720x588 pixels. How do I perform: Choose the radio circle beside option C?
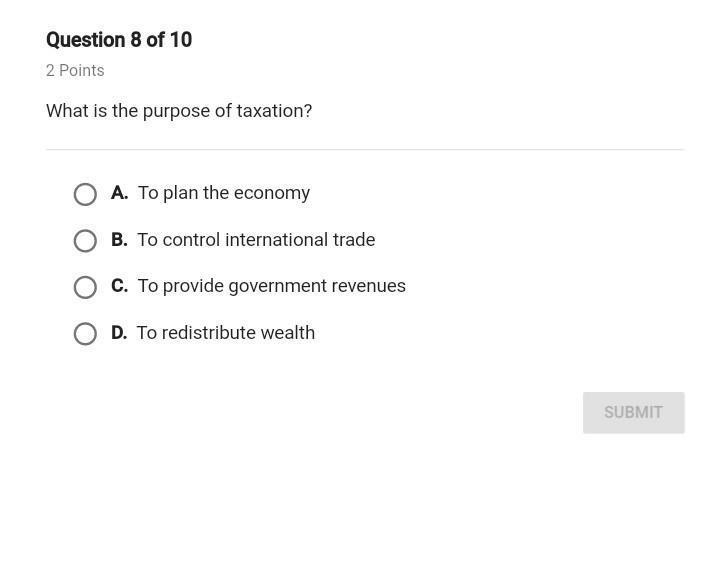pyautogui.click(x=85, y=287)
